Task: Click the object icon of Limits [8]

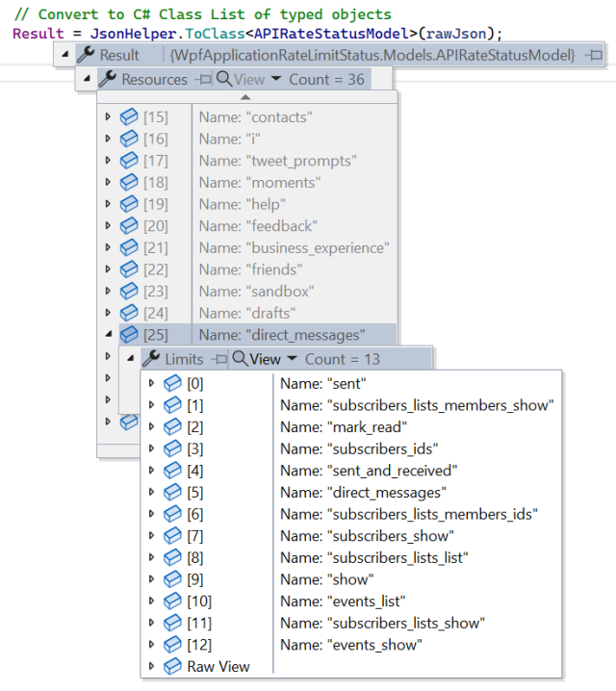Action: [172, 557]
